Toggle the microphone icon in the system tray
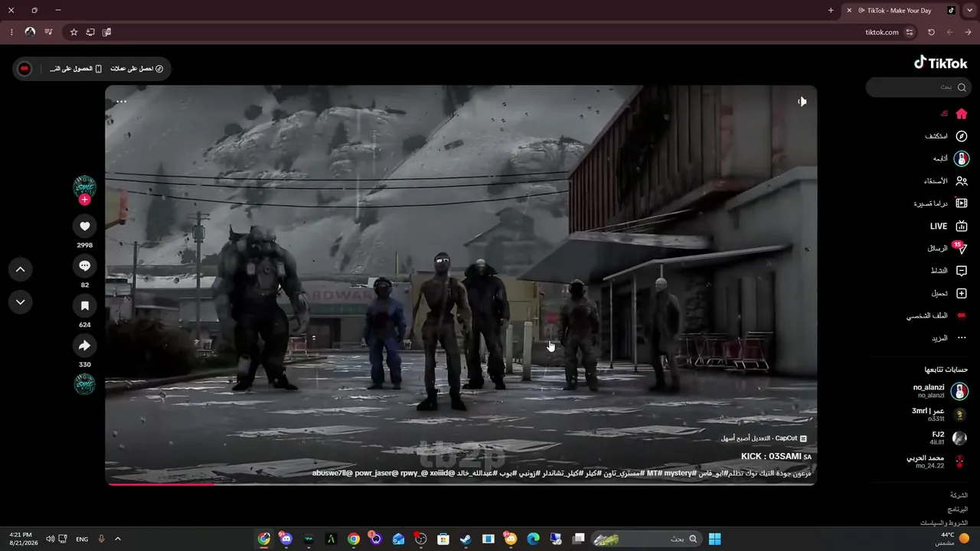This screenshot has height=551, width=980. pyautogui.click(x=101, y=539)
